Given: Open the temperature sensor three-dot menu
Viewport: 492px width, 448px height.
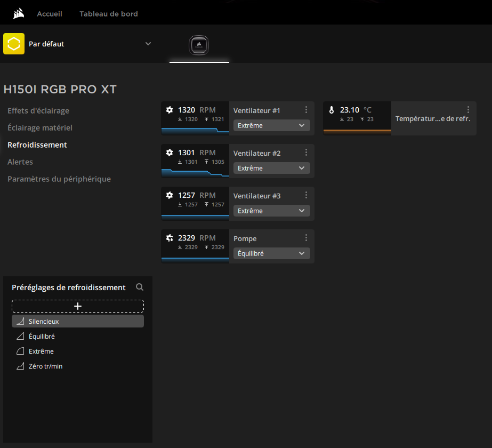Looking at the screenshot, I should [x=468, y=110].
